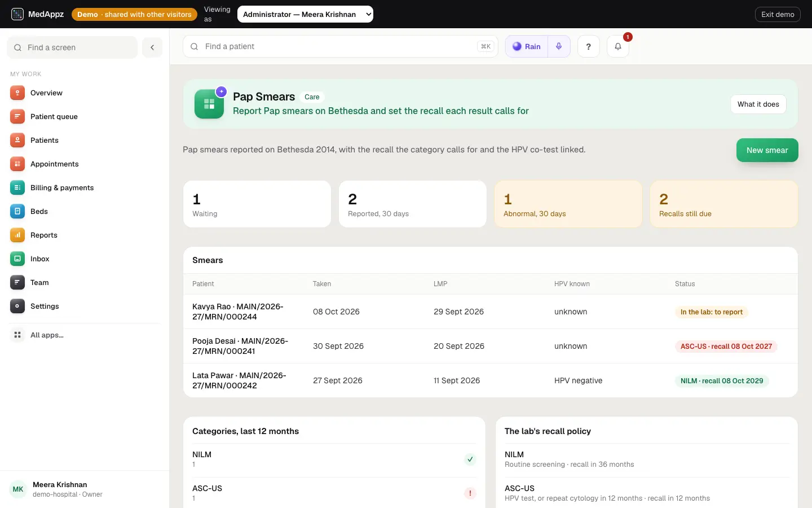Open the Billing & payments icon

tap(17, 188)
